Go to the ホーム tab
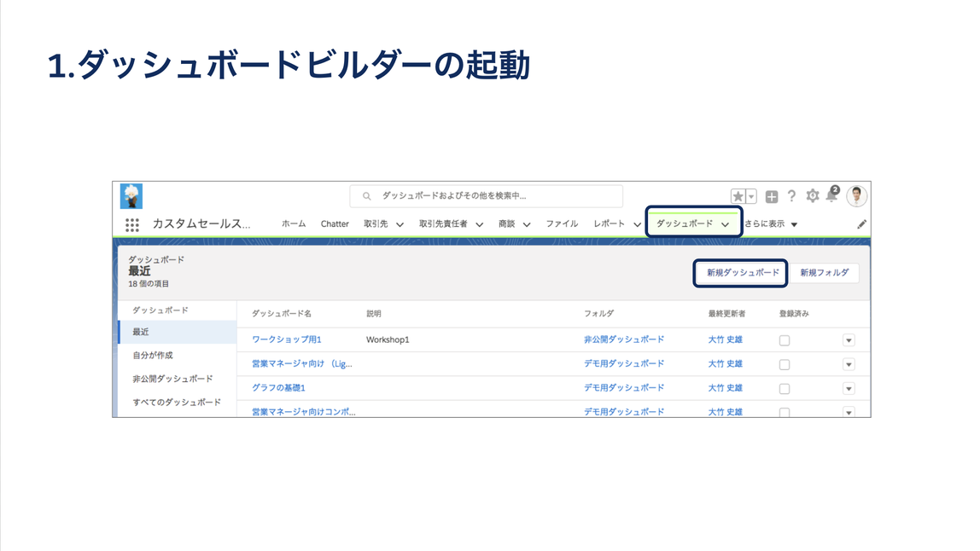This screenshot has height=551, width=980. click(x=294, y=223)
